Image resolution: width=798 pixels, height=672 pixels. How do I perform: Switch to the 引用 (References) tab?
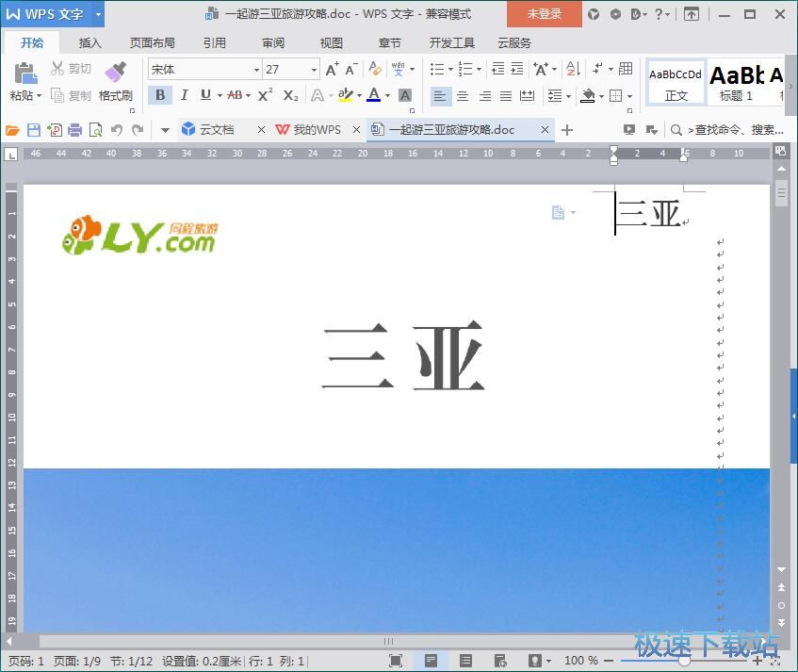[x=215, y=43]
